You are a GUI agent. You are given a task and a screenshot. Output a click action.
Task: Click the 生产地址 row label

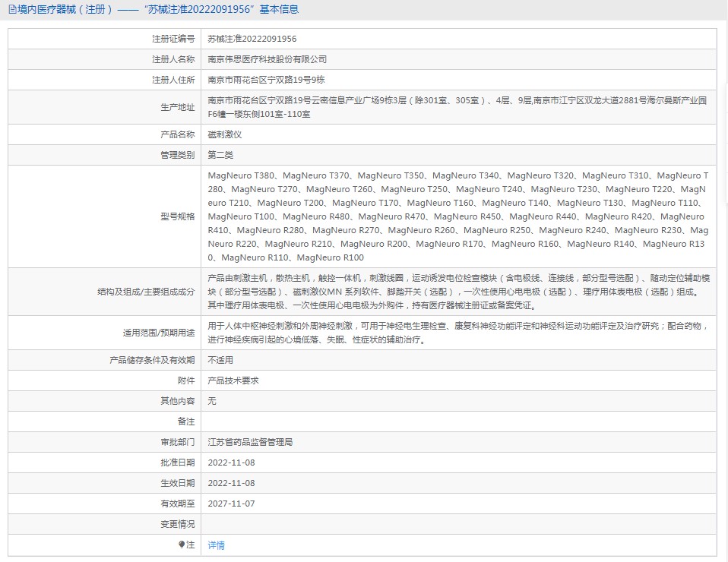(x=177, y=107)
